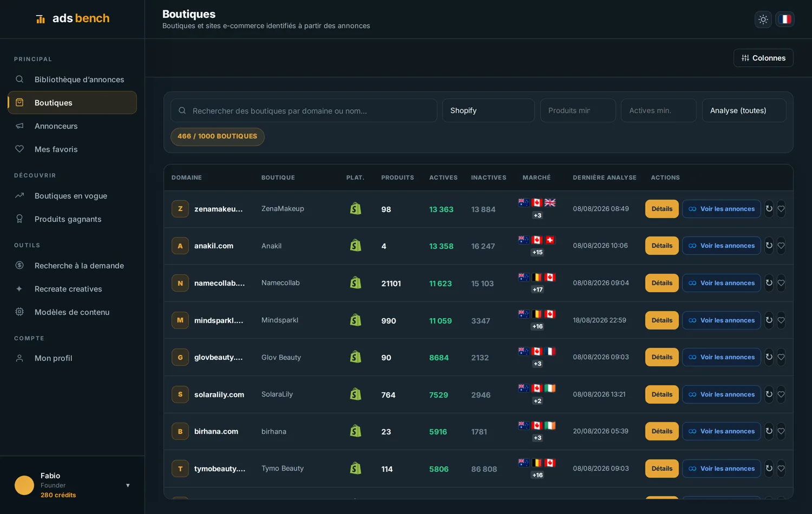Select the Boutiques sidebar item
The image size is (812, 514).
(72, 103)
